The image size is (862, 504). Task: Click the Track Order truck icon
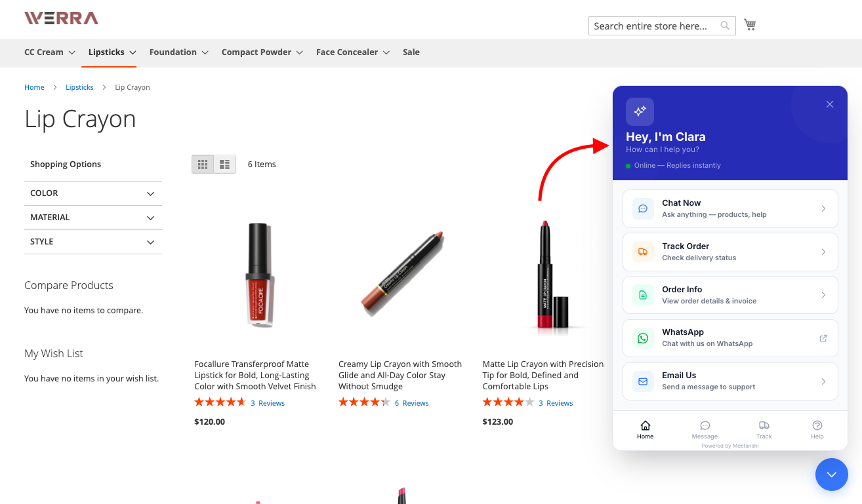pos(643,252)
